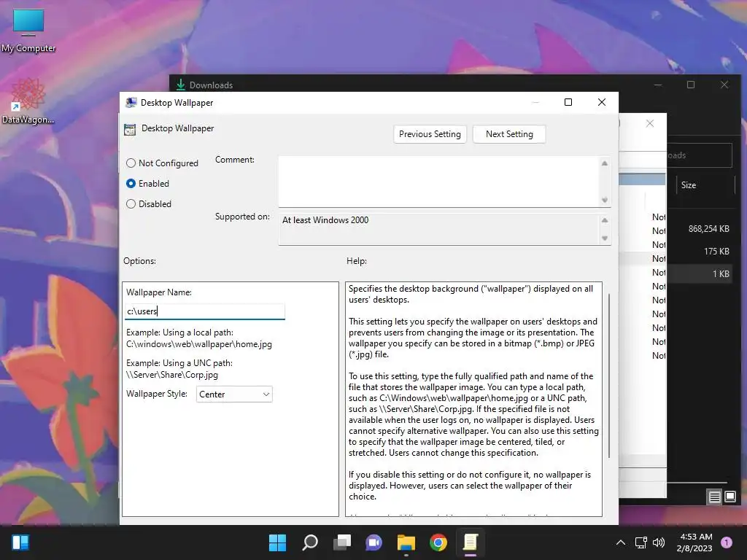Close the window behind Desktop Wallpaper dialog
Viewport: 747px width, 560px height.
point(650,123)
